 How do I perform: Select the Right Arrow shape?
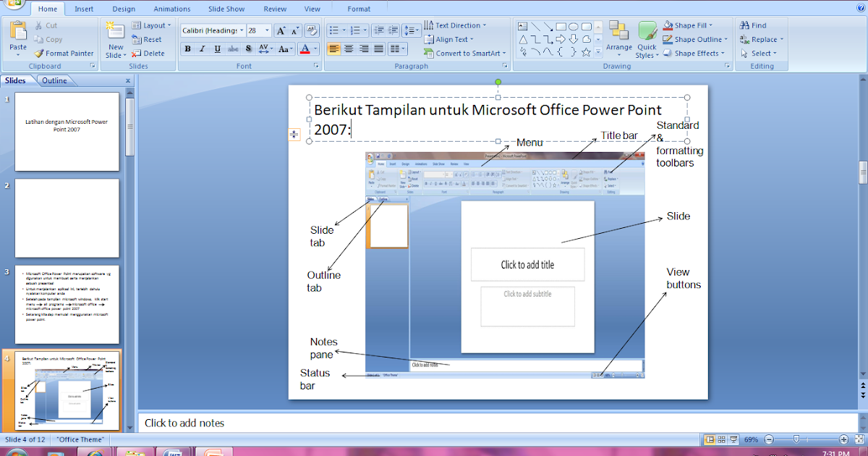tap(561, 39)
